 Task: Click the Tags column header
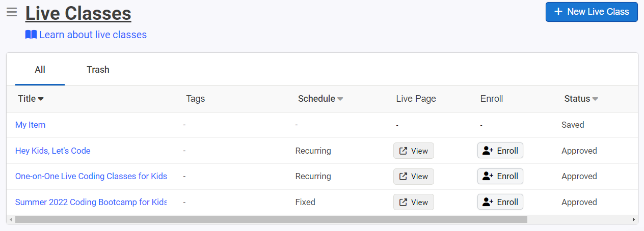pos(196,99)
